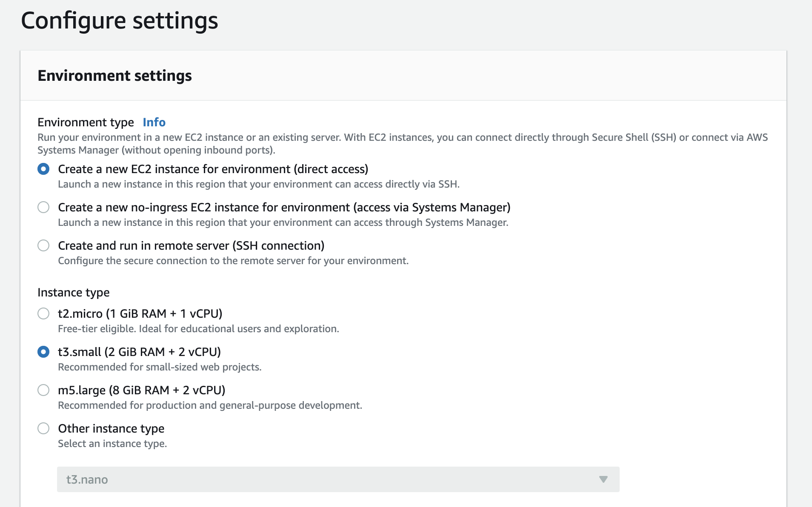The image size is (812, 507).
Task: Click the 't2.micro (1 GiB RAM + 1 vCPU)' label
Action: (x=140, y=313)
